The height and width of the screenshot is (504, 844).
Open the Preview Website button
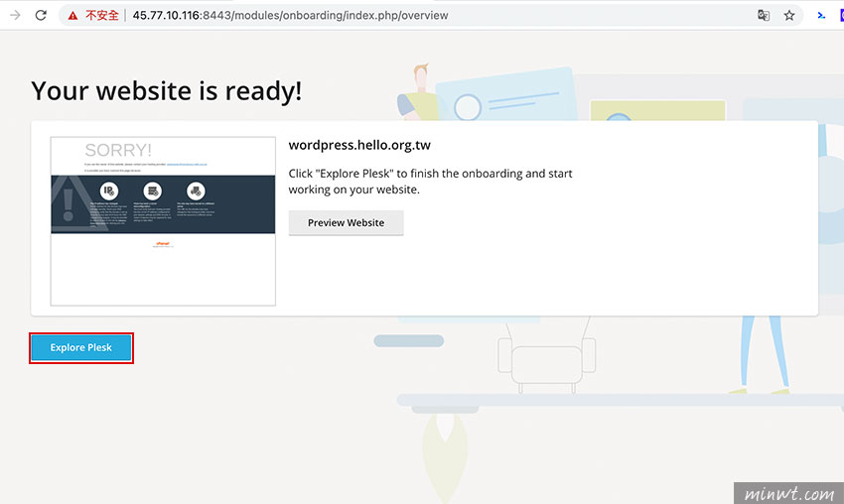pyautogui.click(x=346, y=222)
